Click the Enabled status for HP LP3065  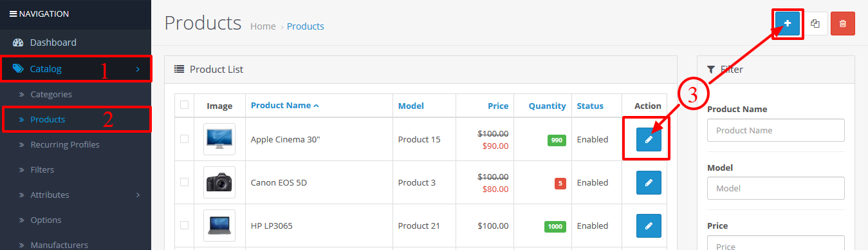(593, 226)
